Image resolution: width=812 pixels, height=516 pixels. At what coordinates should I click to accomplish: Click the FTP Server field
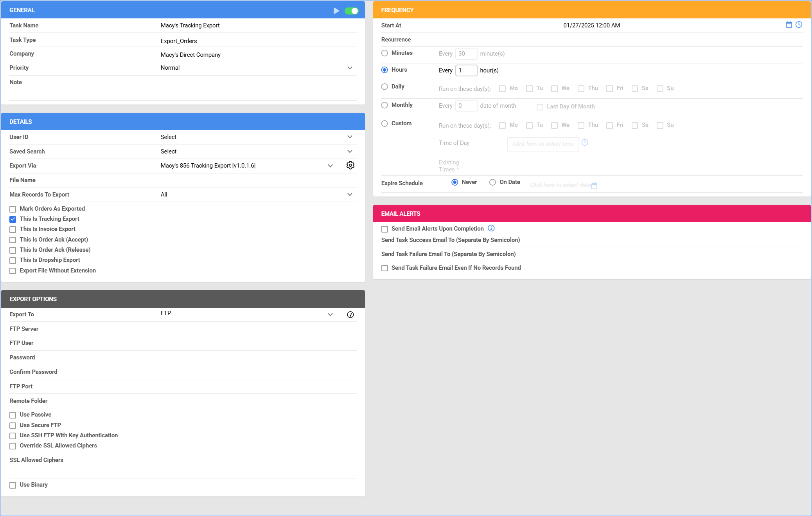coord(258,329)
